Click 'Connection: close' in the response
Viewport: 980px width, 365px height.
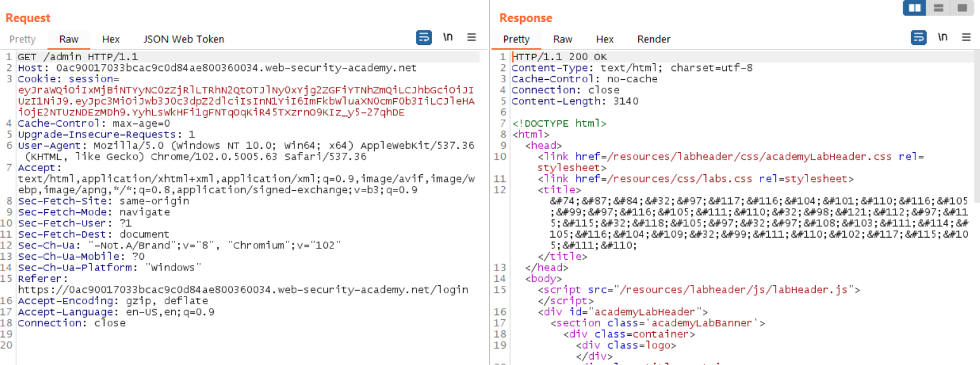[x=565, y=90]
